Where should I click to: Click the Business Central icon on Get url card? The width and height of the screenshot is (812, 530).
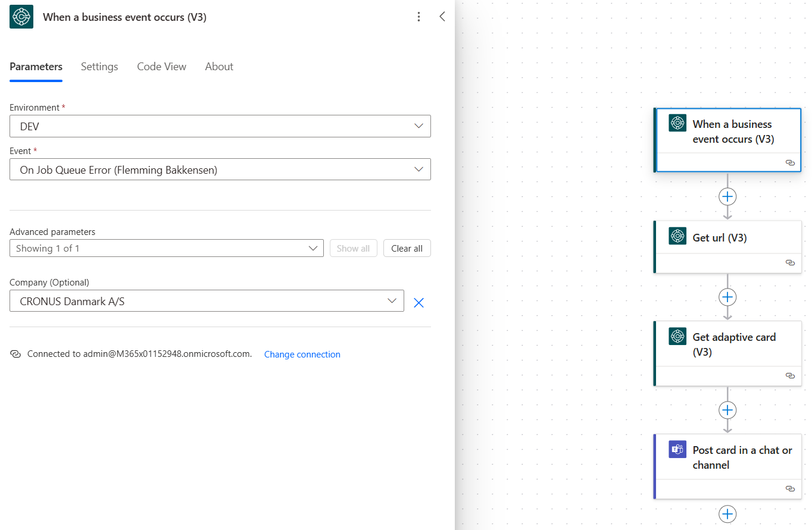(677, 236)
